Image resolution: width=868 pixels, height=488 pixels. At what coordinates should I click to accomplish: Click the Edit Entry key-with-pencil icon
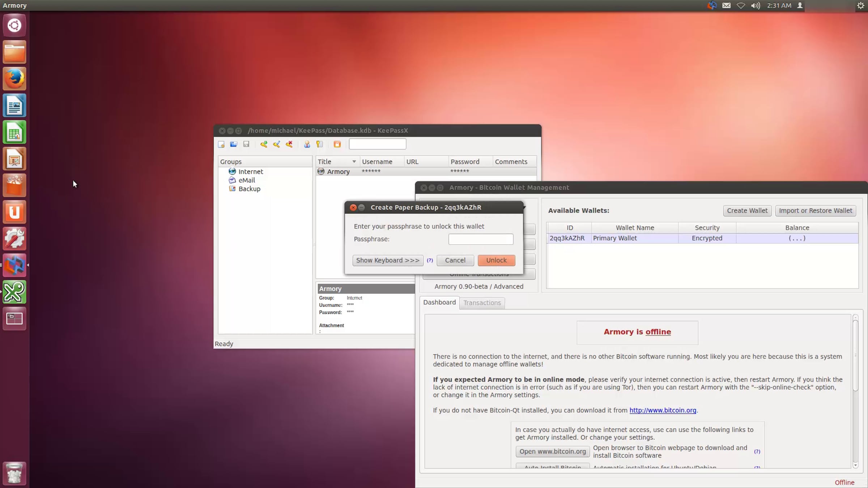277,144
